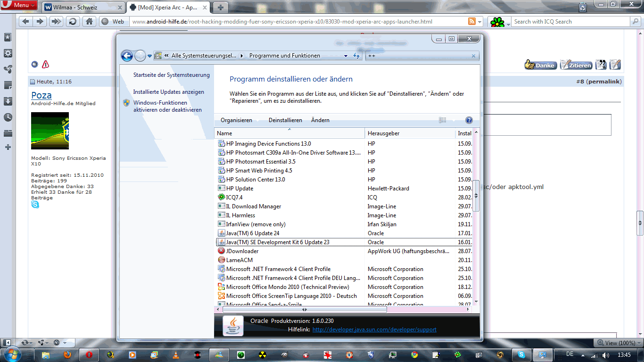Switch to the Wilmaa - Schweiz tab
Viewport: 644px width, 362px height.
tap(84, 8)
